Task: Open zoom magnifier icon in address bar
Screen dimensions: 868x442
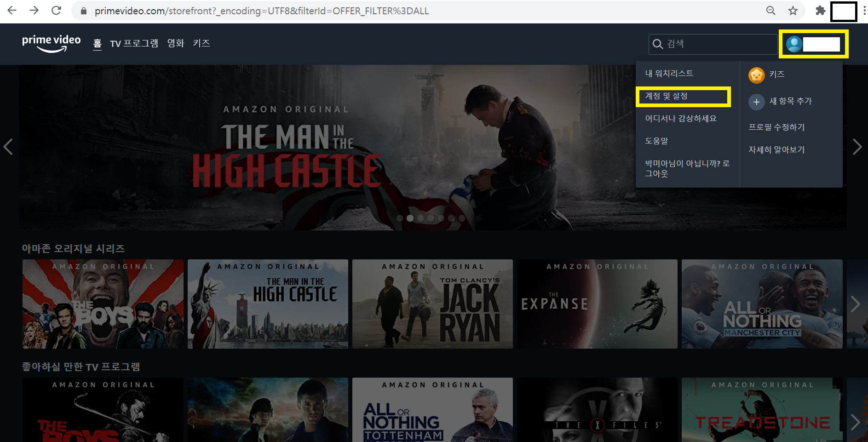Action: [771, 11]
